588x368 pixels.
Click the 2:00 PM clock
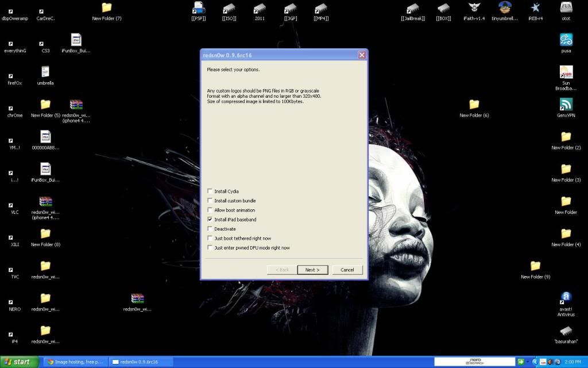point(572,362)
